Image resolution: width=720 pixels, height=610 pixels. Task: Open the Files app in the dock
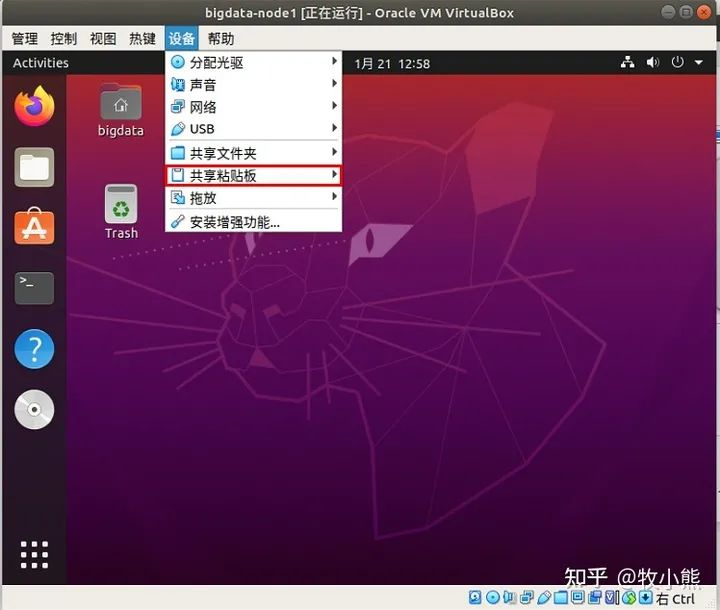(34, 167)
